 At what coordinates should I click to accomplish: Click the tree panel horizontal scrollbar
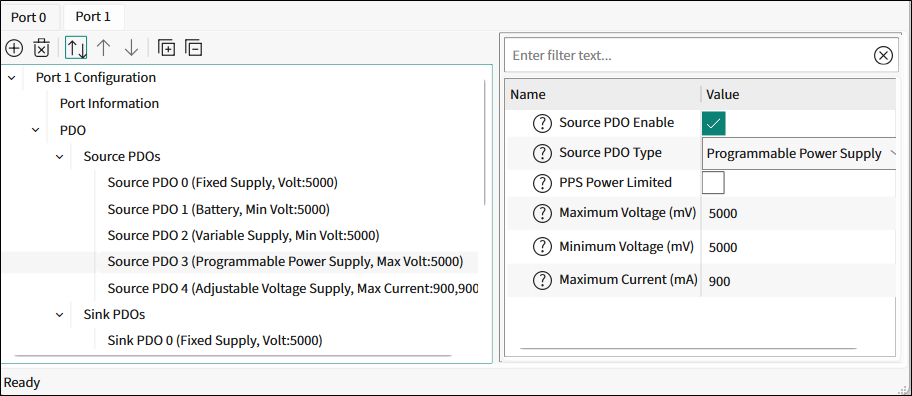(x=233, y=355)
